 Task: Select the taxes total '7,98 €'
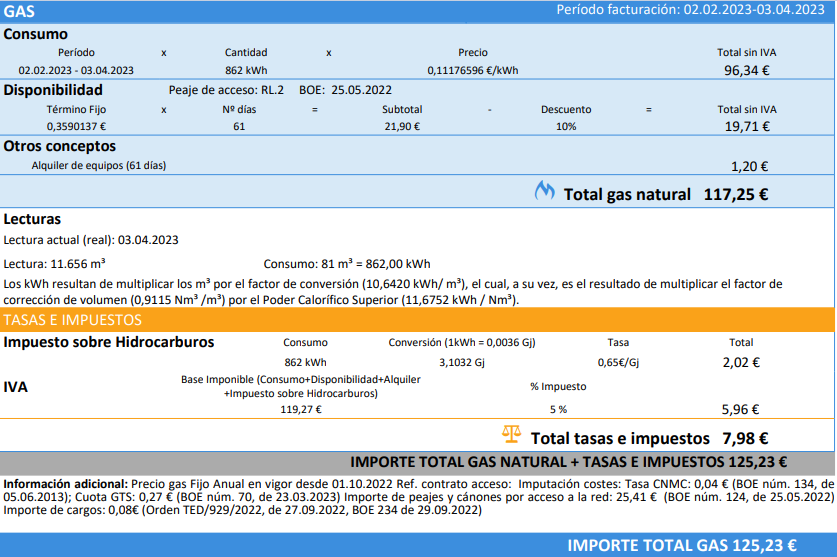tap(745, 438)
